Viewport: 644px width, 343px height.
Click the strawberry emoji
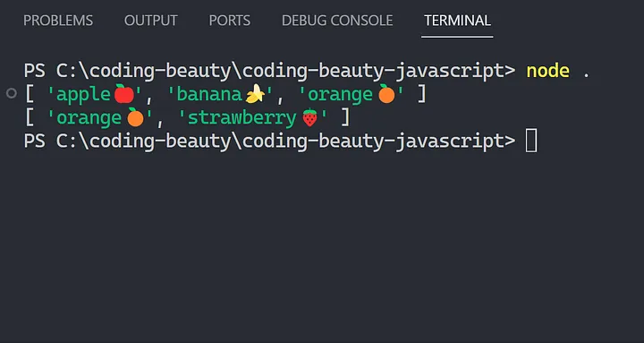(x=310, y=117)
